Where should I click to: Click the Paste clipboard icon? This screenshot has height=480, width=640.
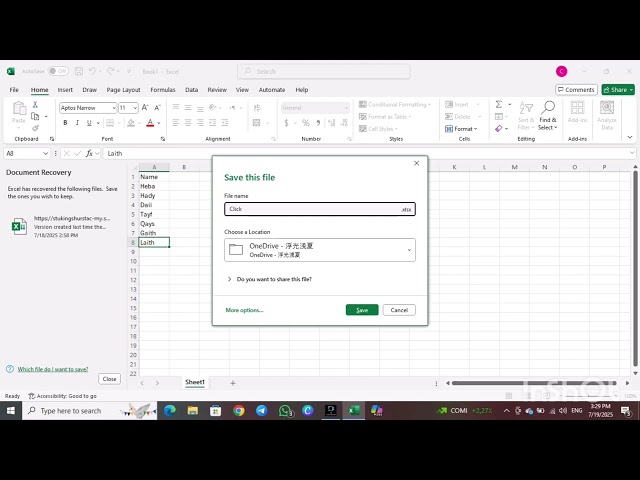[x=19, y=109]
